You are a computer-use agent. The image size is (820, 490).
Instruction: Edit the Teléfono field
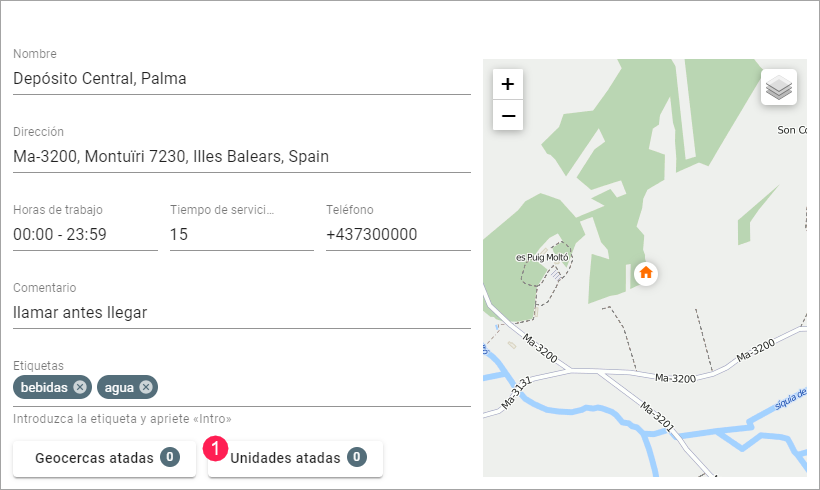click(398, 235)
